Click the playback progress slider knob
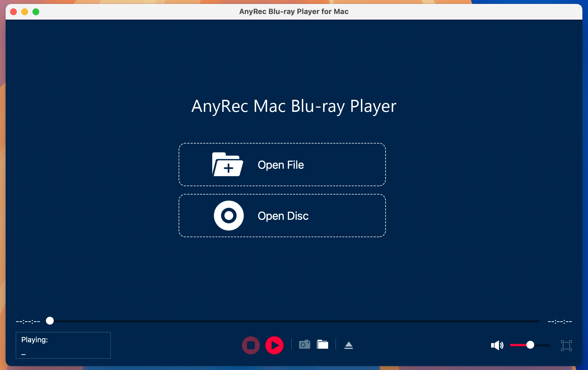 click(x=50, y=321)
